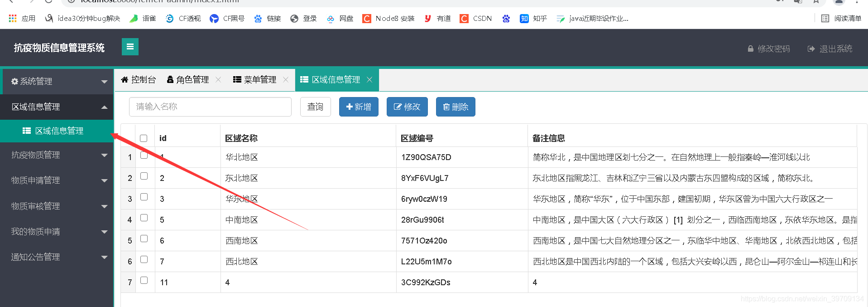Open the 阅读清单 reading list
This screenshot has height=307, width=868.
tap(841, 19)
